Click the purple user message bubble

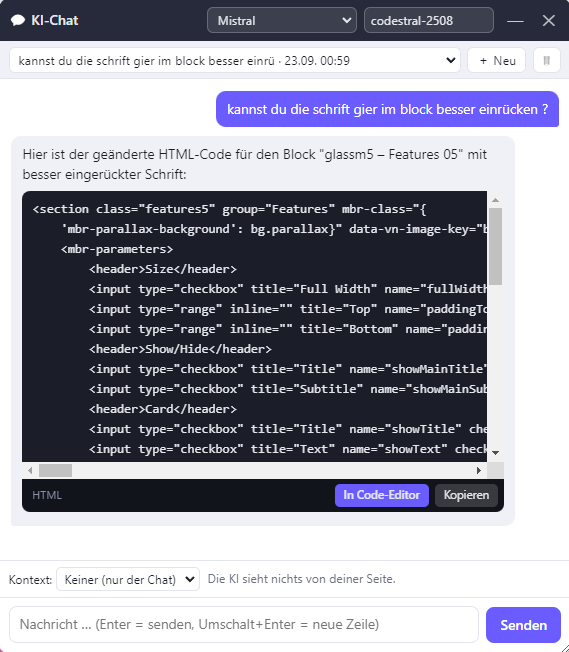point(387,109)
